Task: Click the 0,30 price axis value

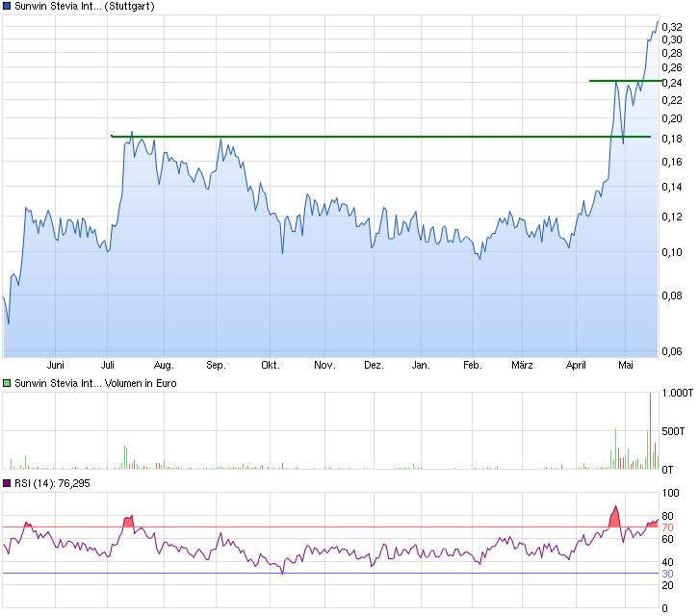Action: pos(672,39)
